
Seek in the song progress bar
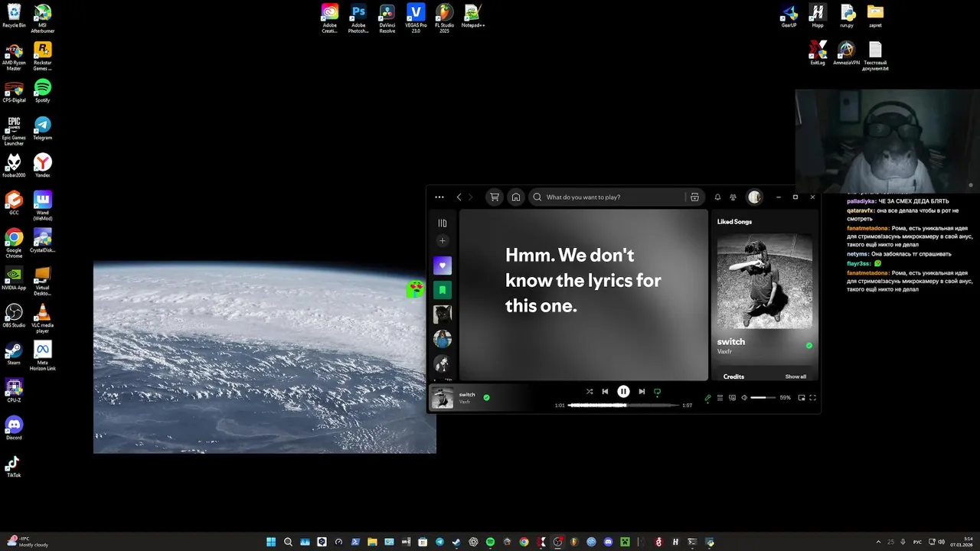[624, 405]
